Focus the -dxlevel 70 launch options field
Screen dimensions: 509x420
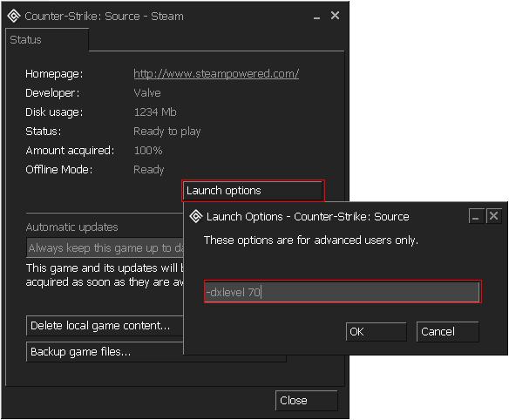pyautogui.click(x=343, y=292)
